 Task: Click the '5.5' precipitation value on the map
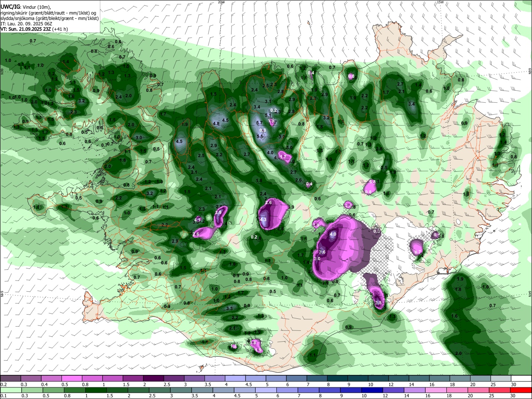click(x=260, y=136)
